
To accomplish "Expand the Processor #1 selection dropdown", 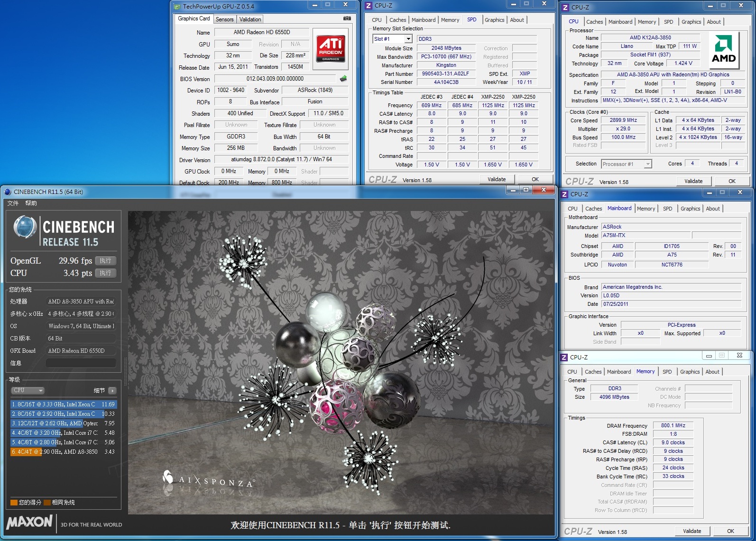I will coord(648,164).
